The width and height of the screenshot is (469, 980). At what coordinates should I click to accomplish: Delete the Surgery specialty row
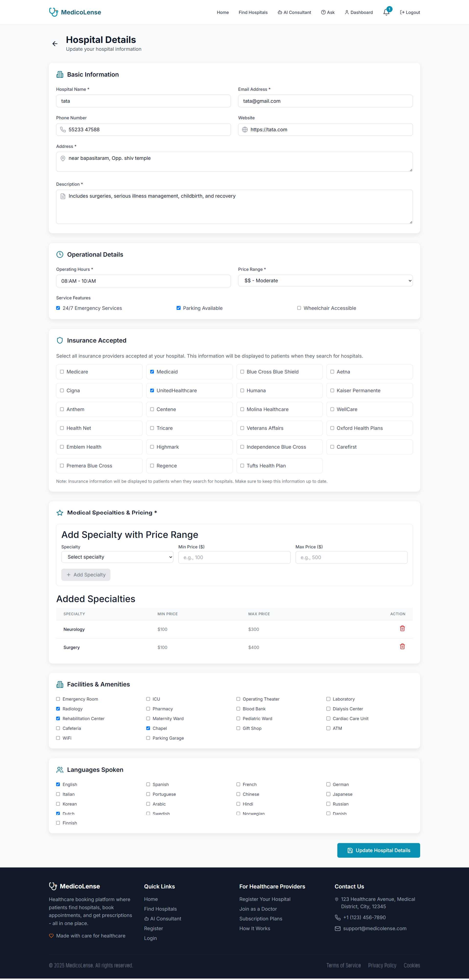tap(402, 646)
